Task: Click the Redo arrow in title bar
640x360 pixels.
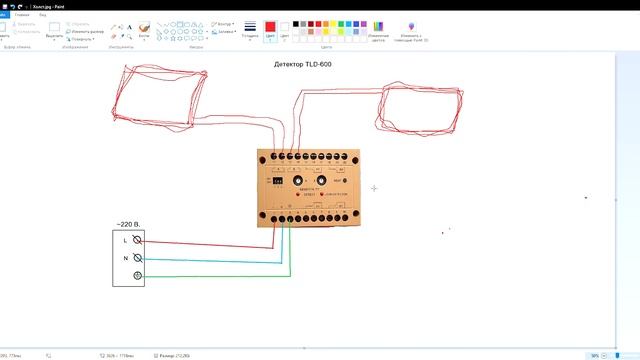Action: click(x=20, y=7)
